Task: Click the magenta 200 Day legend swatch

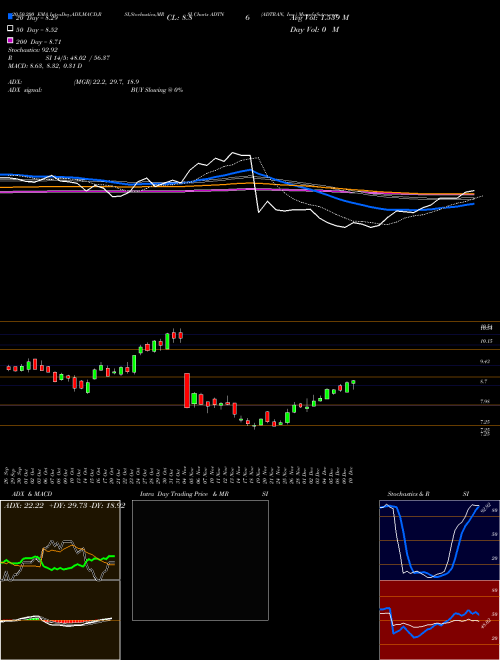Action: (10, 40)
